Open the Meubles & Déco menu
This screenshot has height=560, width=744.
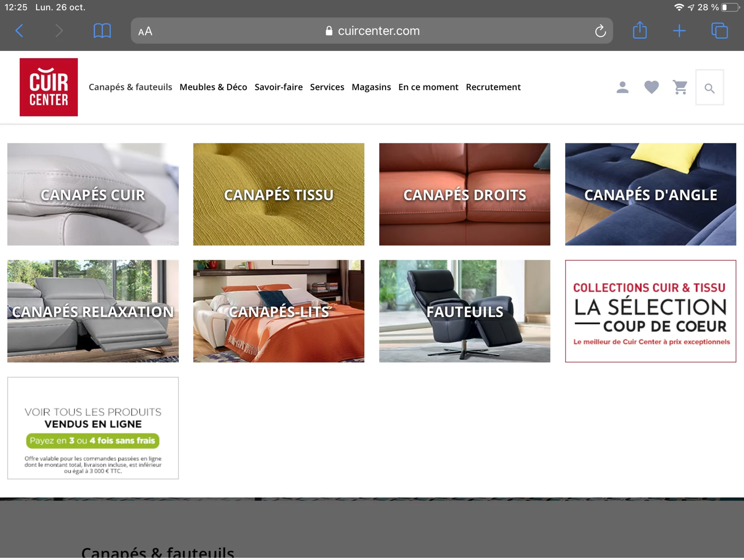coord(213,87)
